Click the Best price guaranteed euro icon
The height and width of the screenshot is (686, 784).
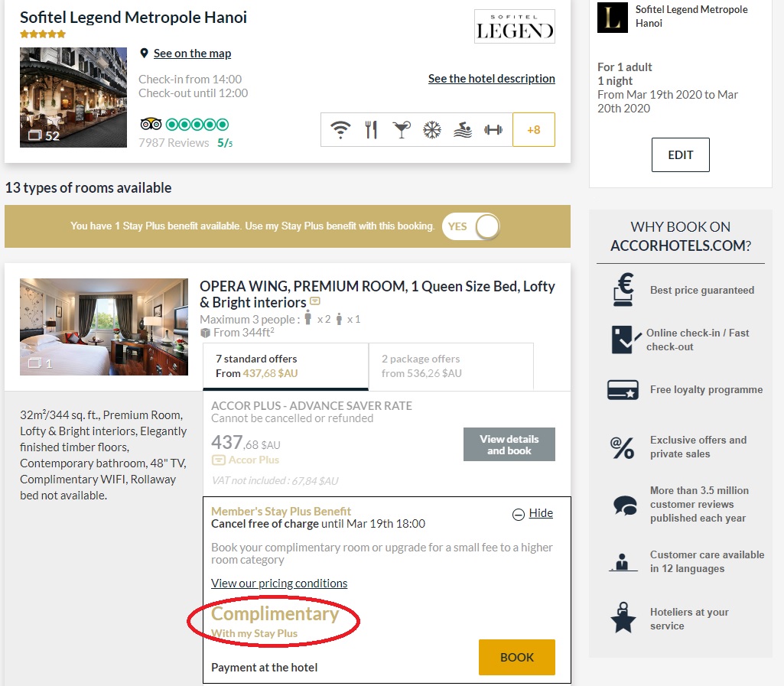pos(623,290)
